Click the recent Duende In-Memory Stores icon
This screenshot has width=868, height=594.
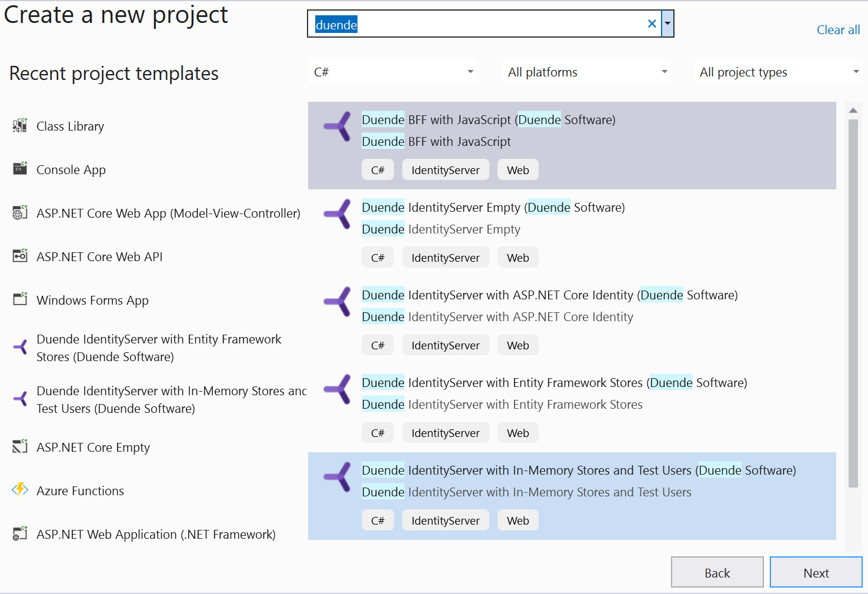(x=20, y=399)
